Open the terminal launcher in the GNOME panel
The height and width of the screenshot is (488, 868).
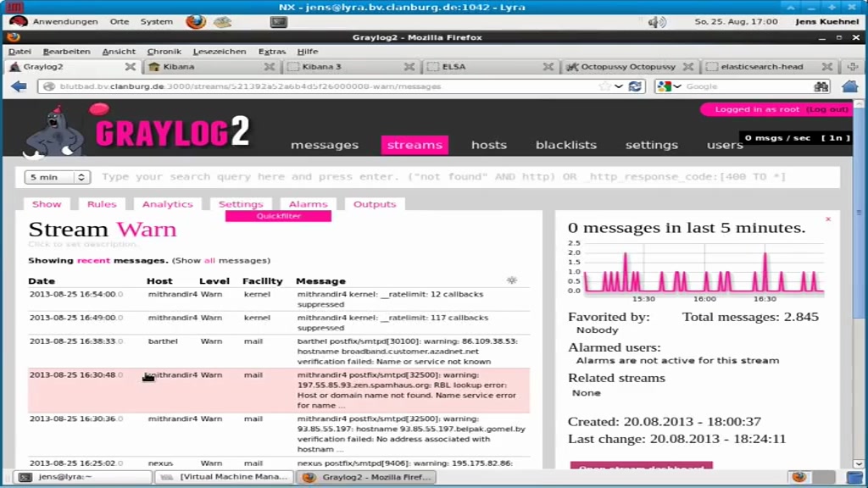click(278, 22)
